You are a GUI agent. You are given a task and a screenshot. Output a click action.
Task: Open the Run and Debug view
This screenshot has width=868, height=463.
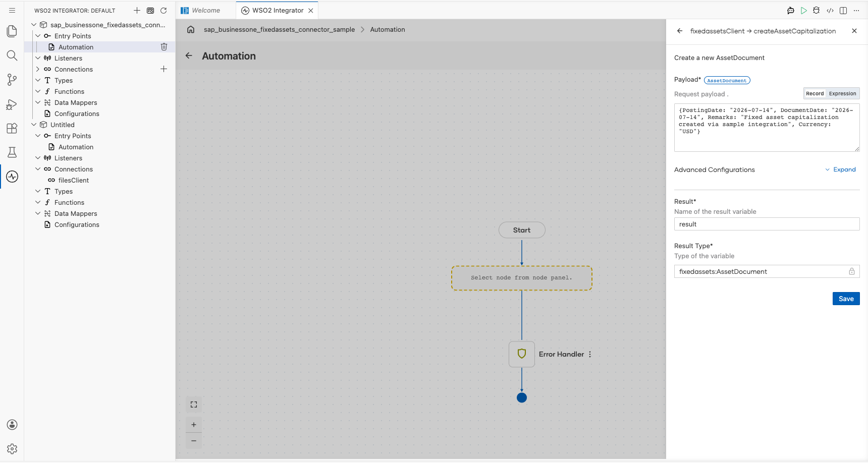pyautogui.click(x=12, y=104)
